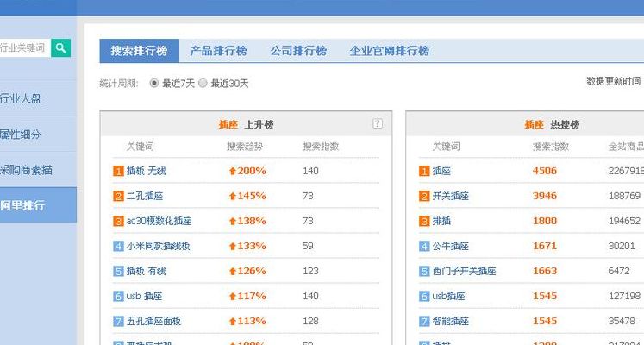
Task: Open keyword usb 插座 in 上升榜
Action: click(144, 296)
